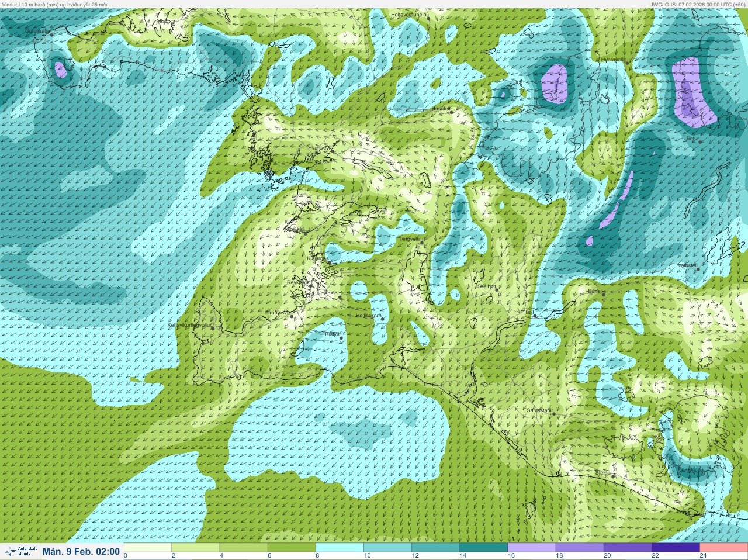
Task: Select the 20–22 m/s legend swatch
Action: 628,548
